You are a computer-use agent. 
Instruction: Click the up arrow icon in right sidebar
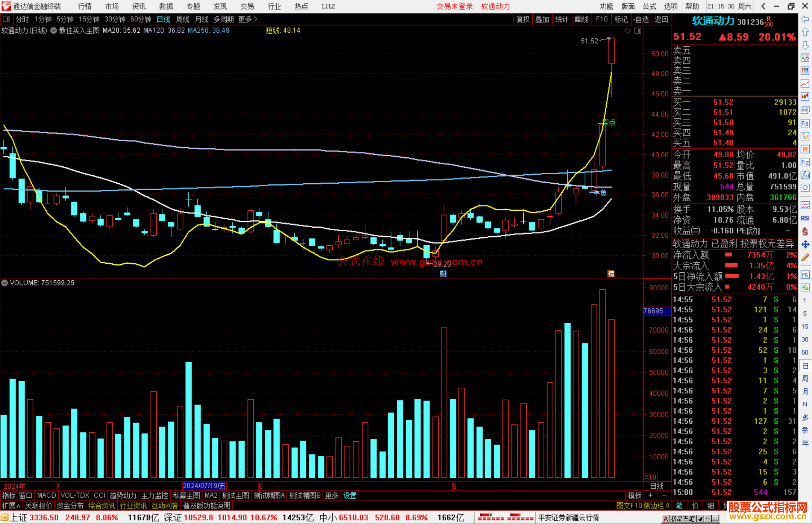pyautogui.click(x=805, y=32)
